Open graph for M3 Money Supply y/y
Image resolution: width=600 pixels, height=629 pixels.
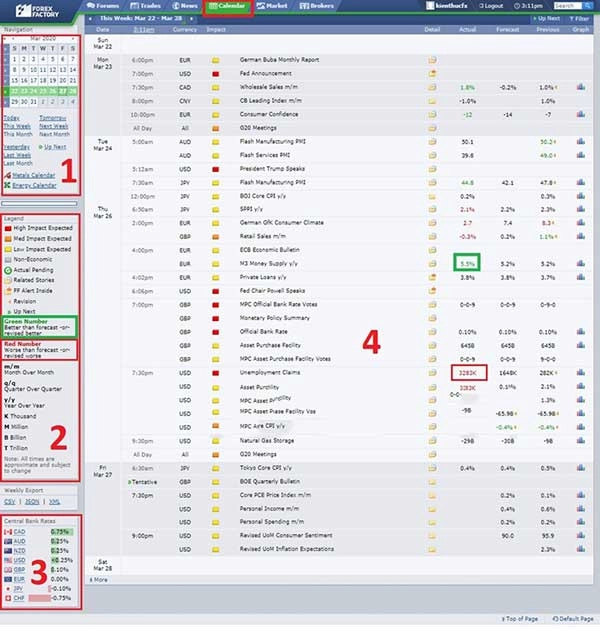click(581, 264)
